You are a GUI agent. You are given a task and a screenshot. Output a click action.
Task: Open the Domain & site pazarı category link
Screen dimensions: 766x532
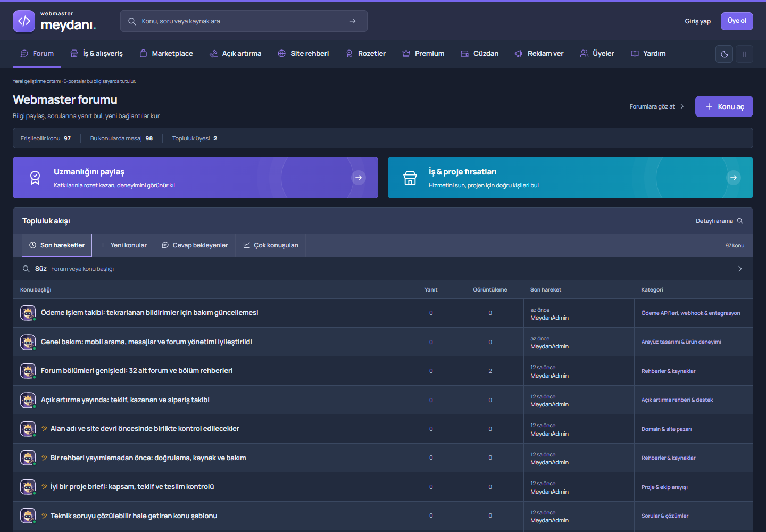point(667,429)
